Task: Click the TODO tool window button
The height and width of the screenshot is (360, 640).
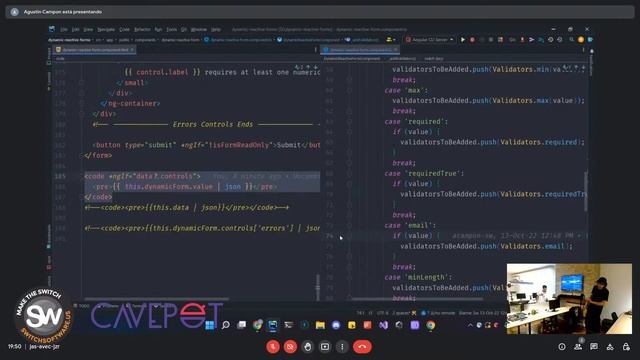Action: coord(82,306)
